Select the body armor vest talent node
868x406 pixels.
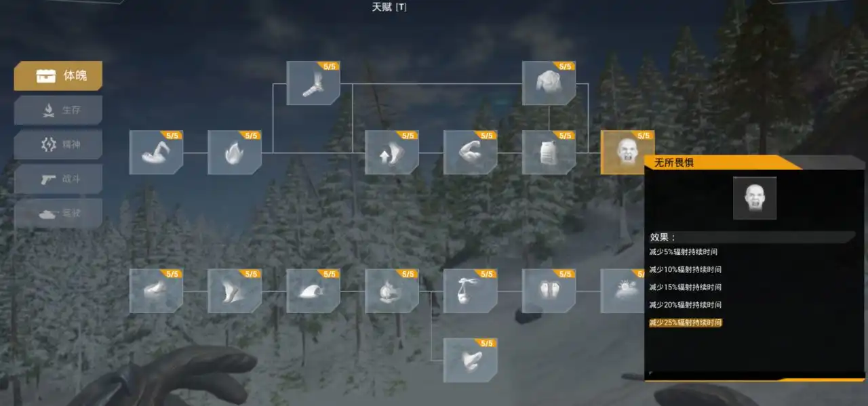549,153
